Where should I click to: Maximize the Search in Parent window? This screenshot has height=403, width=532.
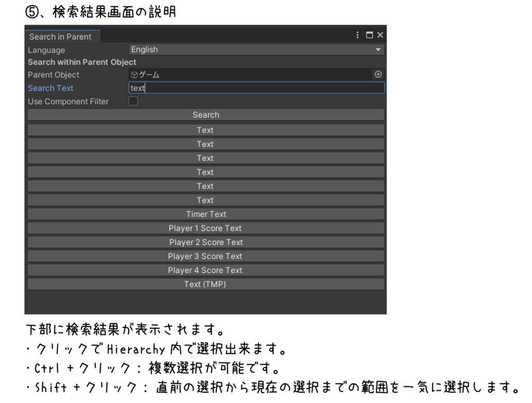coord(369,35)
